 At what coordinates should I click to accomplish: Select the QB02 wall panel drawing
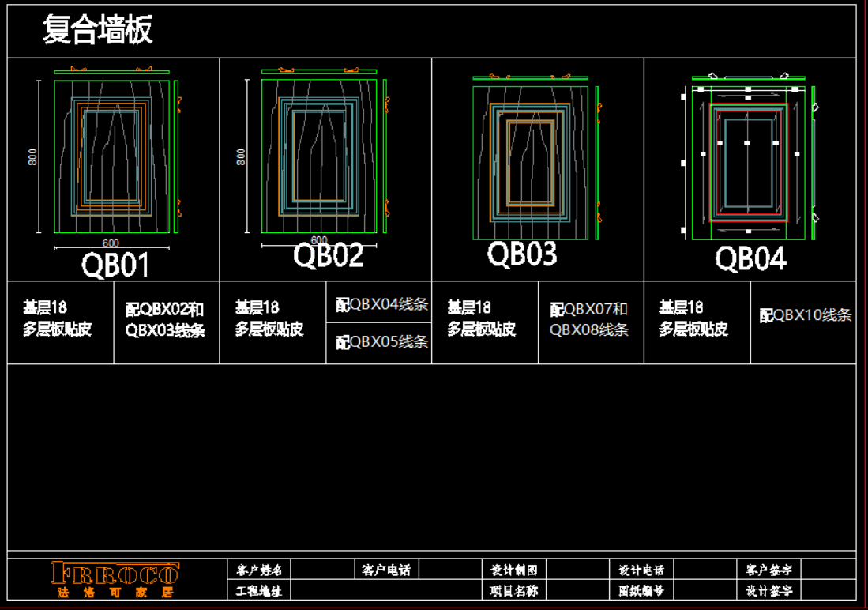point(319,156)
